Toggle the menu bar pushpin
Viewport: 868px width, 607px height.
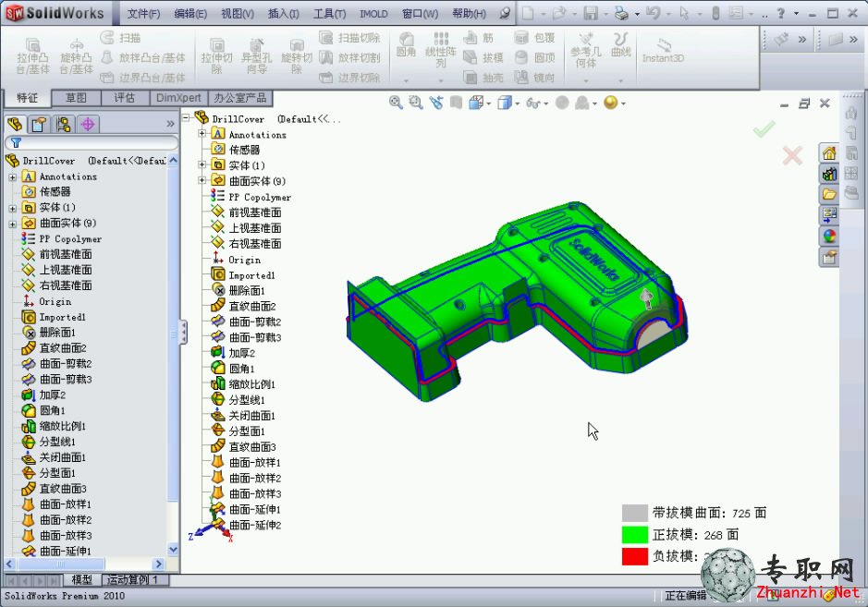505,13
